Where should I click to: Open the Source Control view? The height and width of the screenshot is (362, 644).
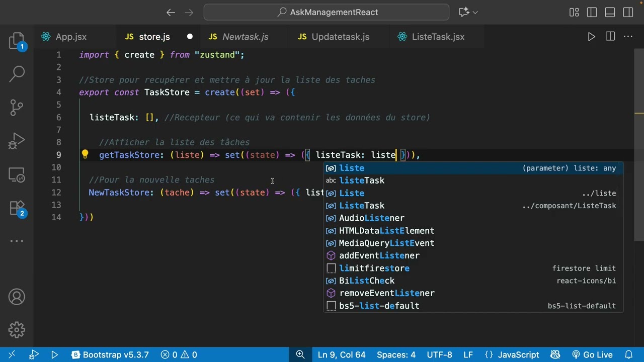click(x=17, y=107)
